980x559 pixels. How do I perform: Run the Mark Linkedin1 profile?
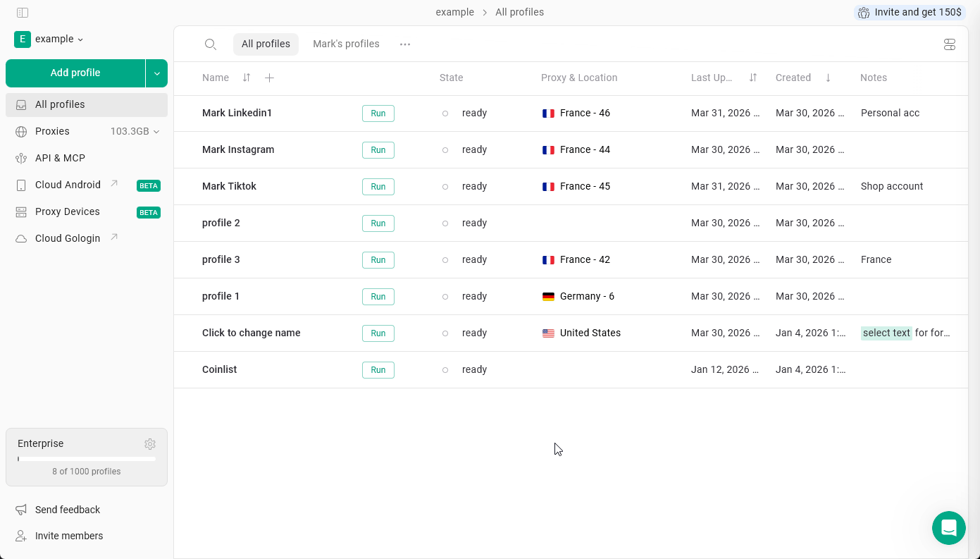pos(378,113)
